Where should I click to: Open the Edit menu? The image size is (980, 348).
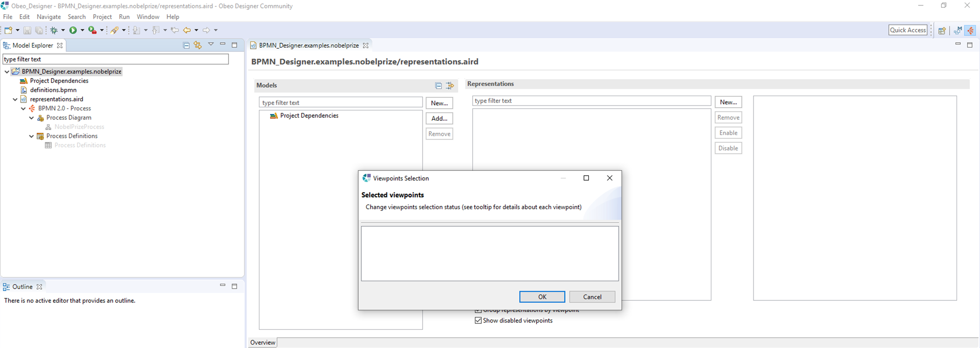tap(25, 17)
